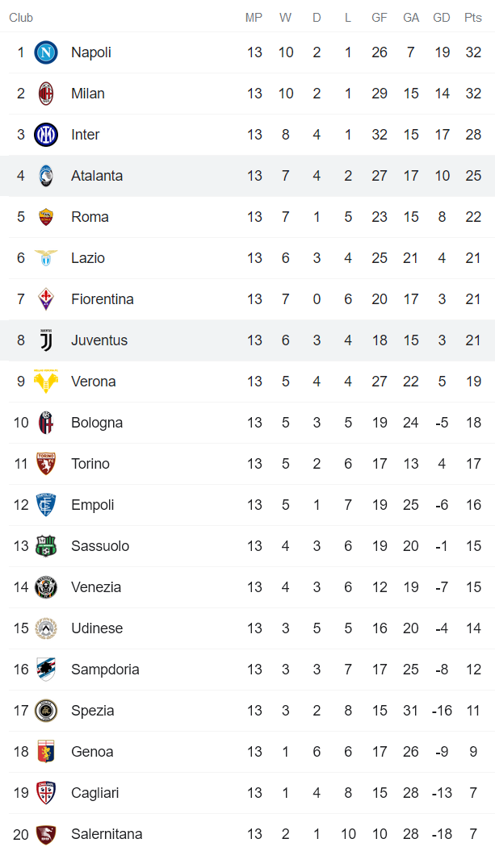Click the Verona club crest
The width and height of the screenshot is (495, 868).
click(46, 382)
